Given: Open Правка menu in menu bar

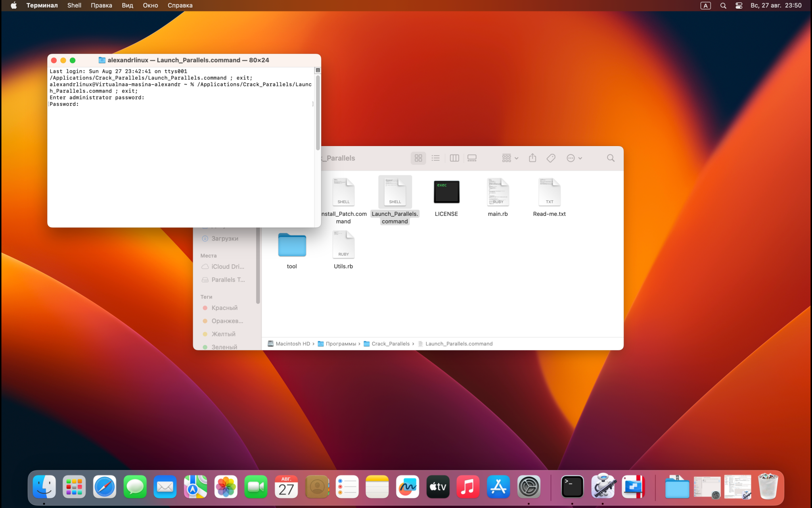Looking at the screenshot, I should [x=101, y=6].
